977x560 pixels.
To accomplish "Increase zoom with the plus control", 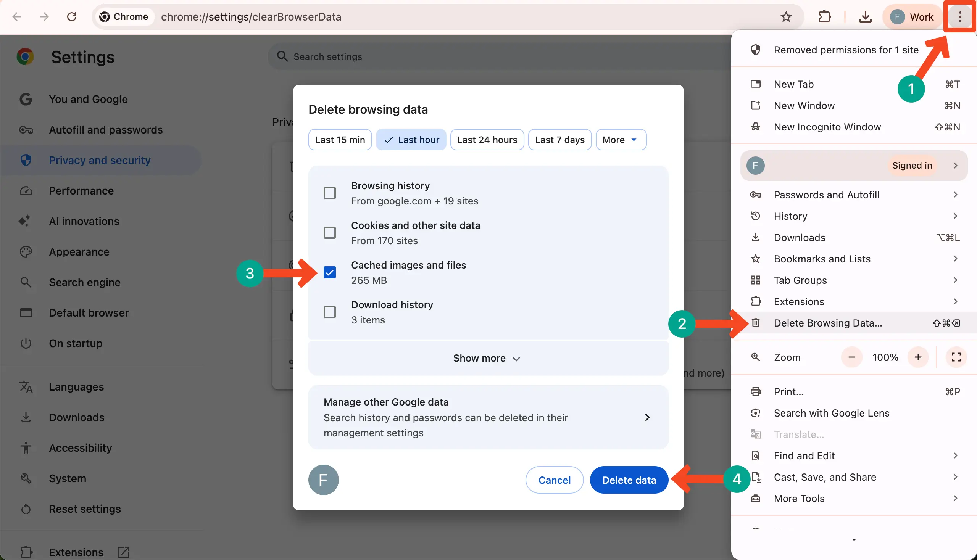I will 918,357.
